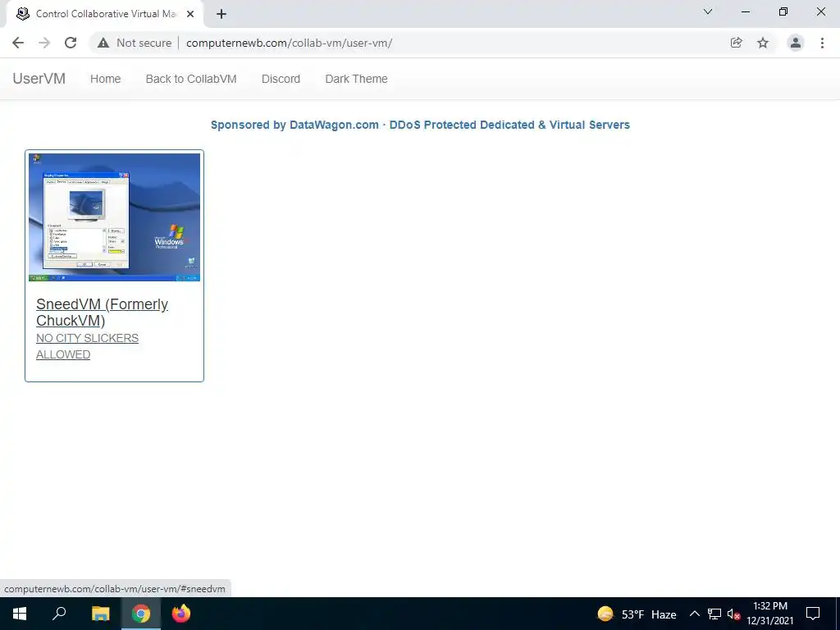The height and width of the screenshot is (630, 840).
Task: Select the Control Collaborative Virtual Machine tab
Action: pyautogui.click(x=106, y=14)
